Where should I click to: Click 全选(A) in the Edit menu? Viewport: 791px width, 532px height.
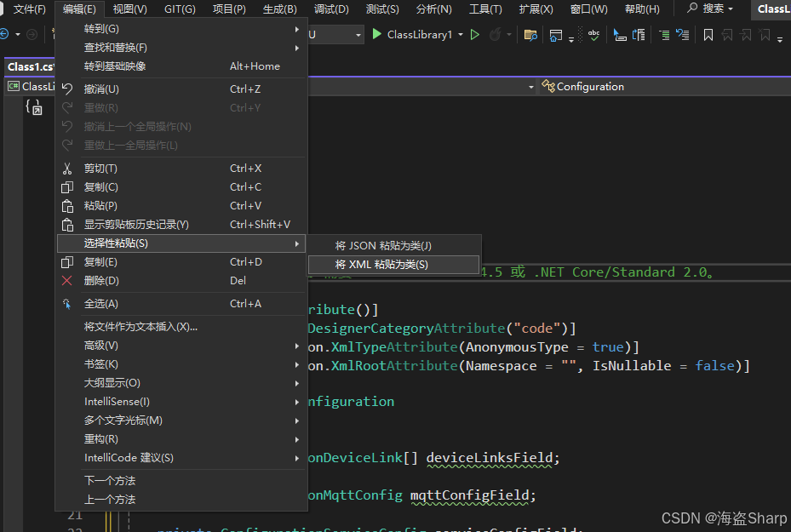(x=101, y=304)
